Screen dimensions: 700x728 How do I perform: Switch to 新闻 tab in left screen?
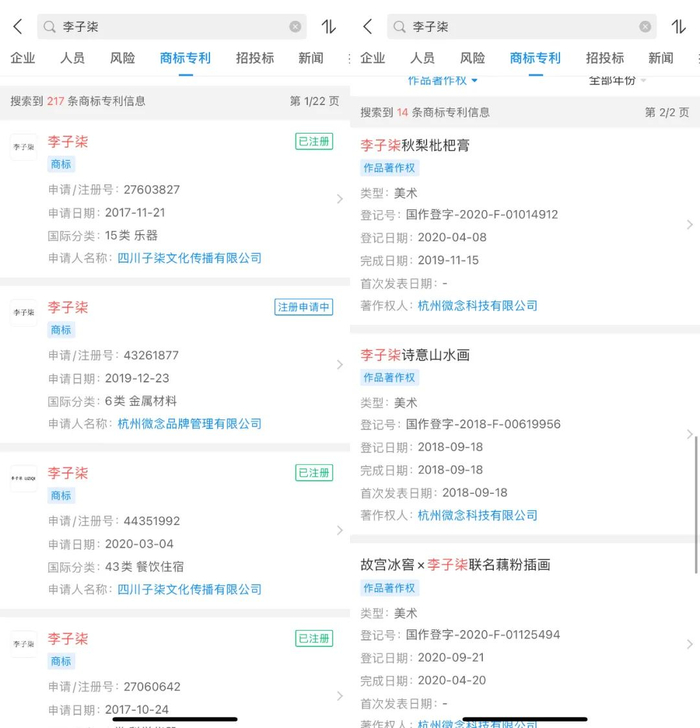(311, 58)
